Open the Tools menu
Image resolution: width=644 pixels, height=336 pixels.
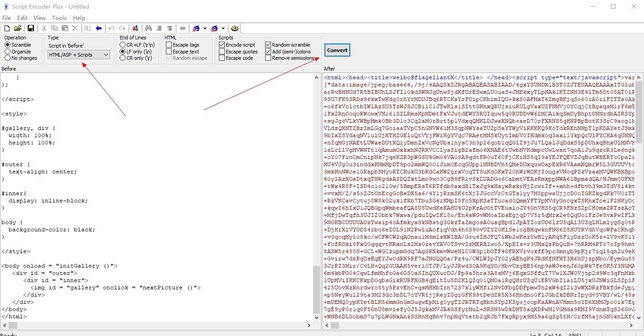coord(59,18)
